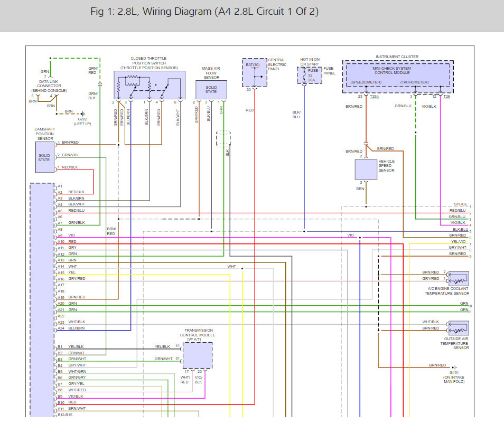Click the 'GRY/WHT' splice 8 wire label
Screen dimensions: 504x433
click(458, 248)
